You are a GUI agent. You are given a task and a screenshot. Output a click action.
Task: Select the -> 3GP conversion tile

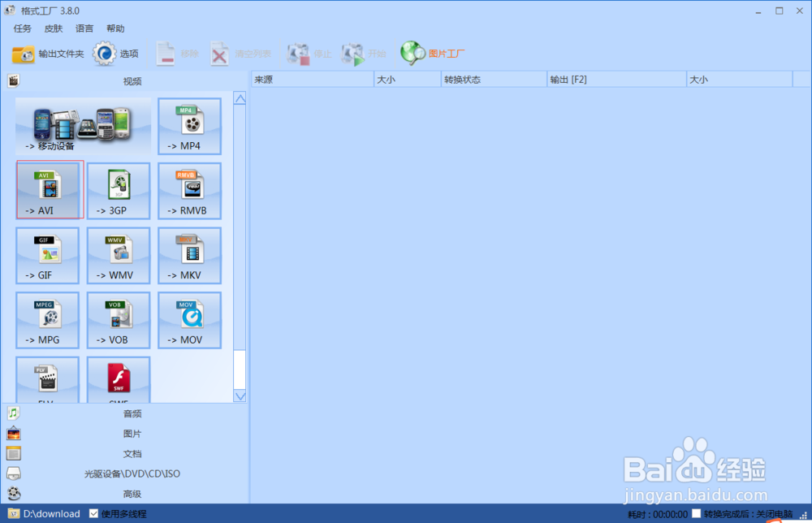coord(119,191)
